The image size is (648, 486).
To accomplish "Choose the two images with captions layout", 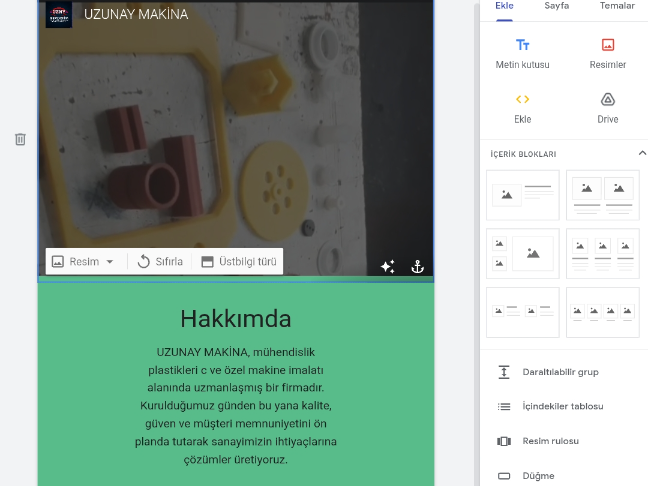I will tap(603, 195).
